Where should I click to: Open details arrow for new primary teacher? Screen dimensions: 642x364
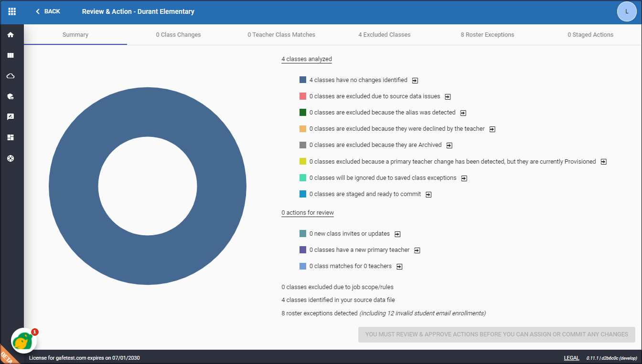(417, 250)
